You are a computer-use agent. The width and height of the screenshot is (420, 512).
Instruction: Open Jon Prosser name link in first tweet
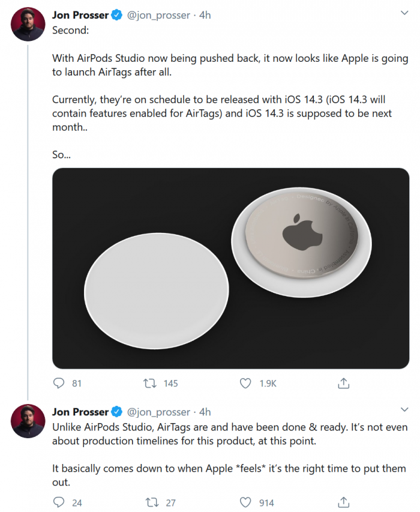(x=80, y=14)
